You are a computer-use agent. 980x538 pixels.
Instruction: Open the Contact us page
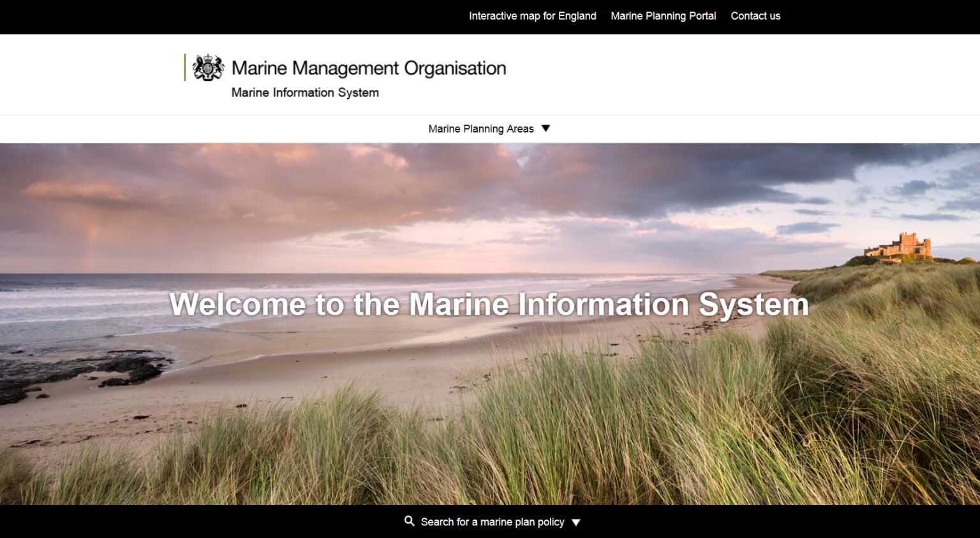point(755,15)
